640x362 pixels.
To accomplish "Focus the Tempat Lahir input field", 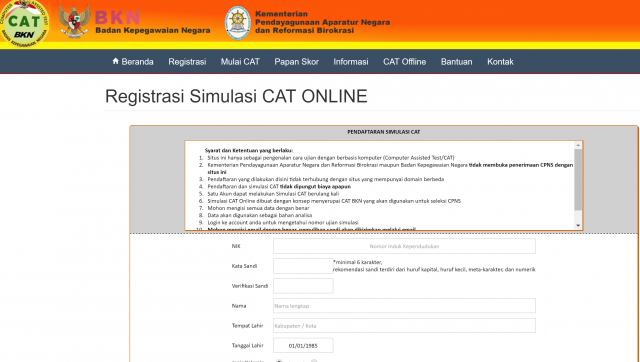I will pyautogui.click(x=404, y=326).
